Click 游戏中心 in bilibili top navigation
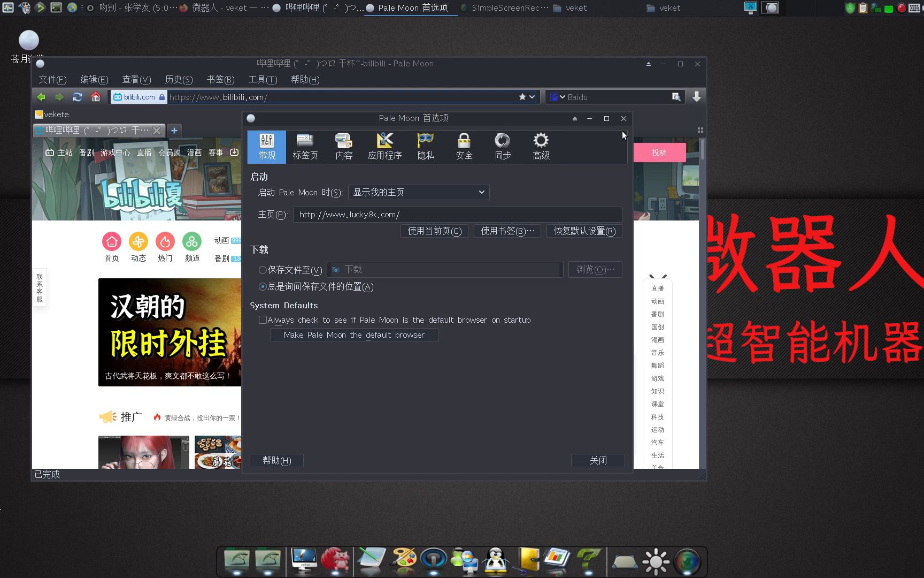924x578 pixels. (x=115, y=153)
